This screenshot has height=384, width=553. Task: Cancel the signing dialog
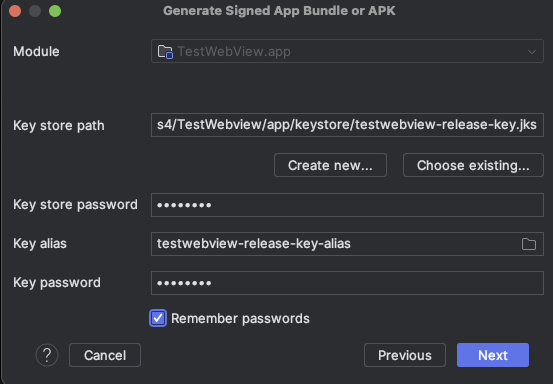click(x=105, y=355)
